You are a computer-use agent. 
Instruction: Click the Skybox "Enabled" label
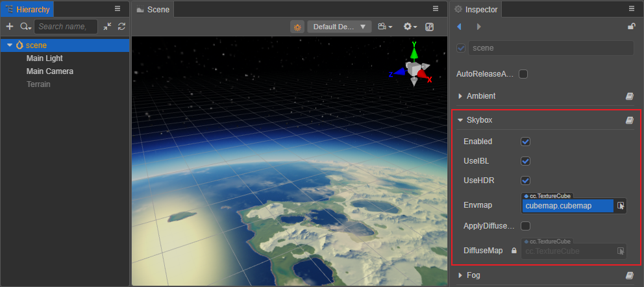478,142
